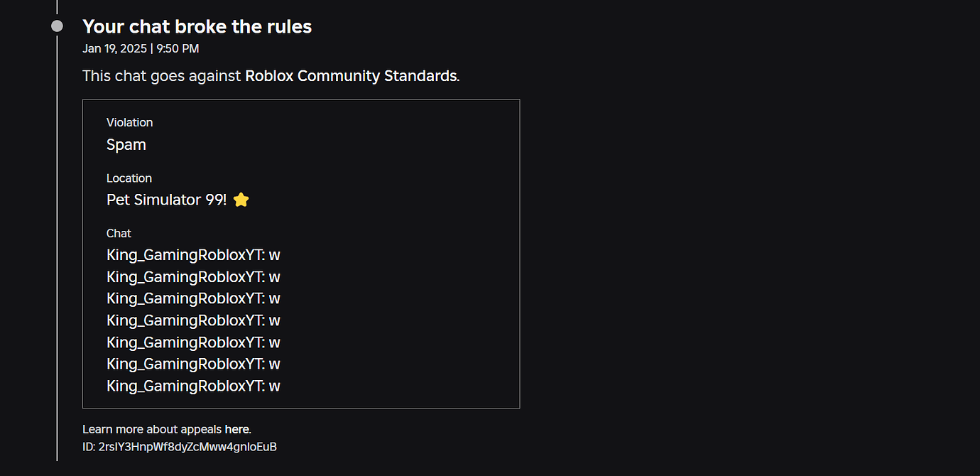
Task: Click the sixth King_GamingRobloxYT chat line
Action: coord(193,364)
